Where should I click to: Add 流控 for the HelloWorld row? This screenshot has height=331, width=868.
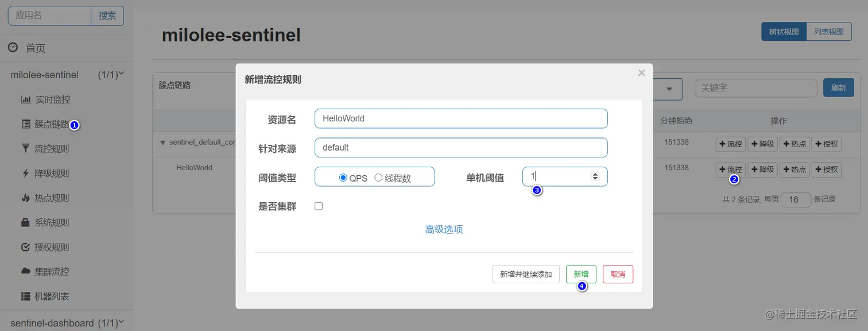[x=730, y=170]
